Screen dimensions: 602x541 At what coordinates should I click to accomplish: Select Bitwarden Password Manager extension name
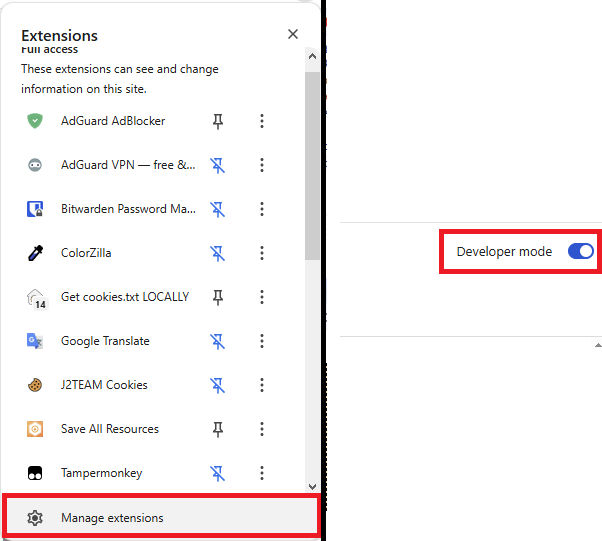click(128, 209)
